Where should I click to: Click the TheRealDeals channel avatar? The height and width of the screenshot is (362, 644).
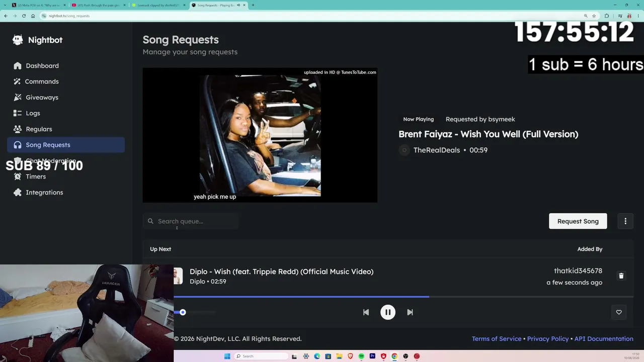404,150
